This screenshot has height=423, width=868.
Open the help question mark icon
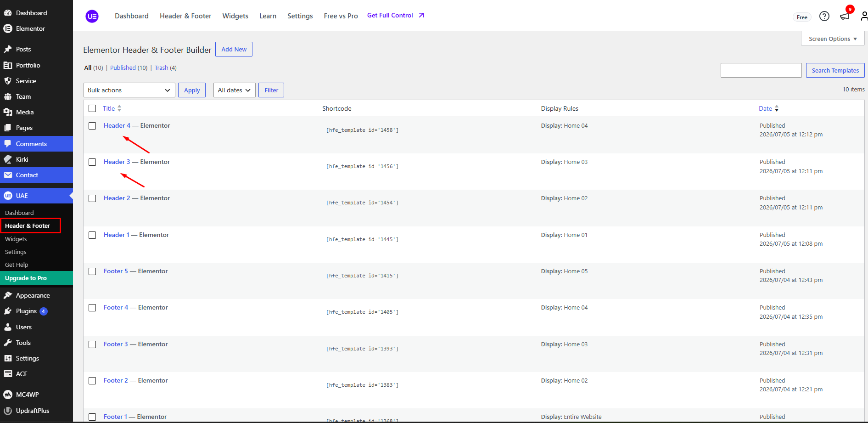click(824, 17)
